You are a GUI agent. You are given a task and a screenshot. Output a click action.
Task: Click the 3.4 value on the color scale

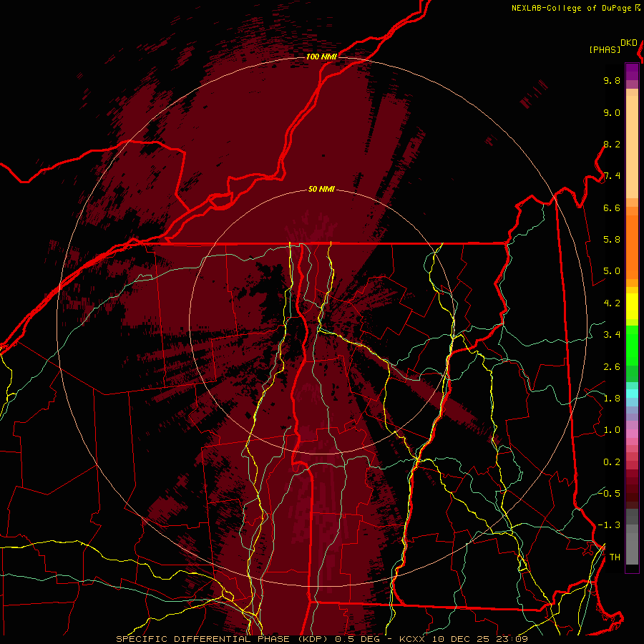click(x=612, y=335)
